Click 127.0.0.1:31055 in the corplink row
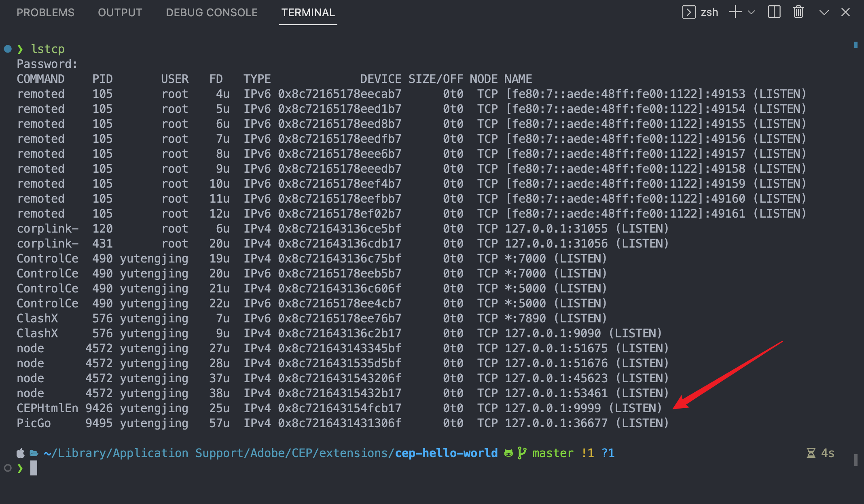This screenshot has height=504, width=864. [x=556, y=229]
